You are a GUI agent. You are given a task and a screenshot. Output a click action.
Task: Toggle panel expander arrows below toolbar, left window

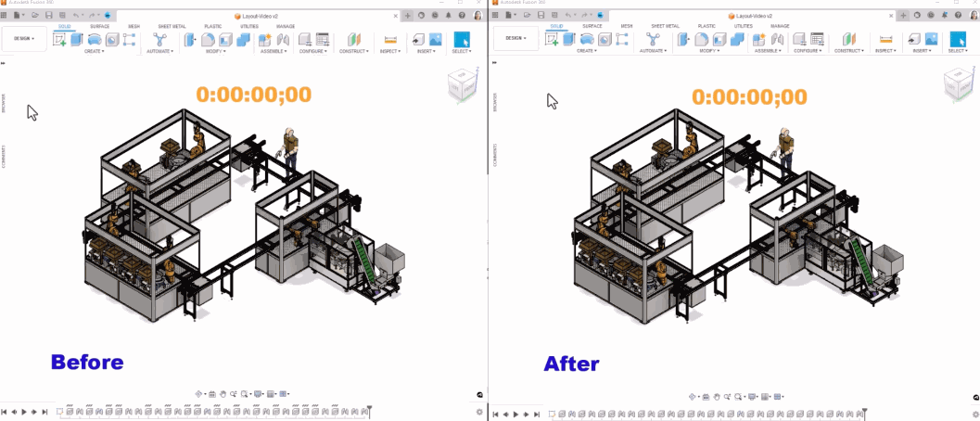(x=3, y=62)
